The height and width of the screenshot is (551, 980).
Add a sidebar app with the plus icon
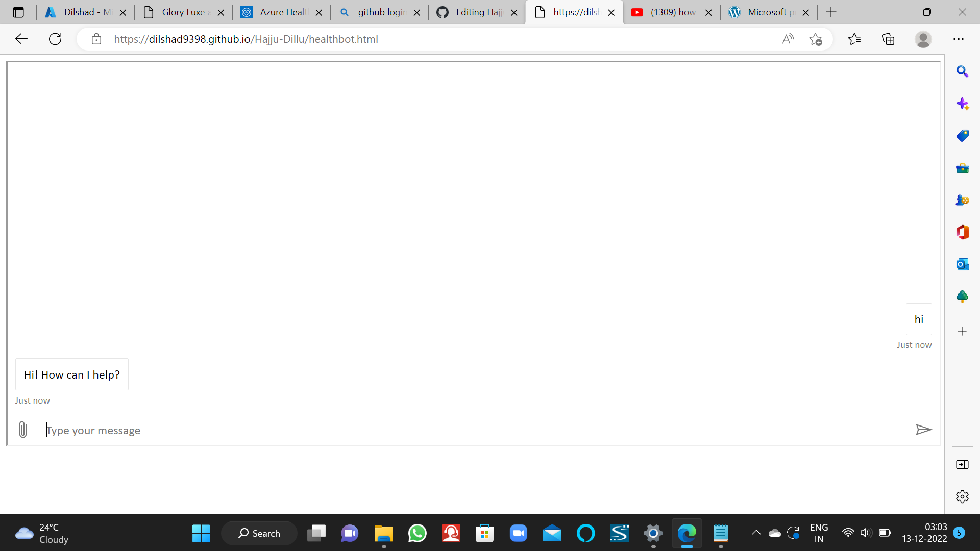(962, 331)
